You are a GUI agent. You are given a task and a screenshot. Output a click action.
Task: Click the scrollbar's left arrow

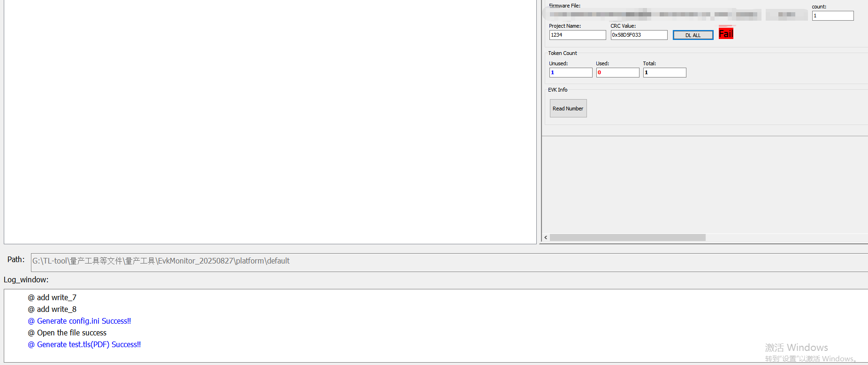[x=546, y=238]
